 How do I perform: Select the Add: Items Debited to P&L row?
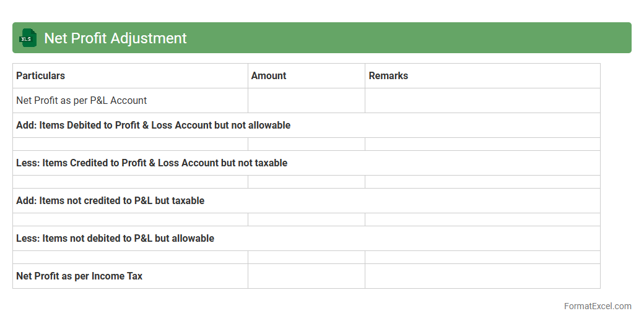tap(154, 125)
